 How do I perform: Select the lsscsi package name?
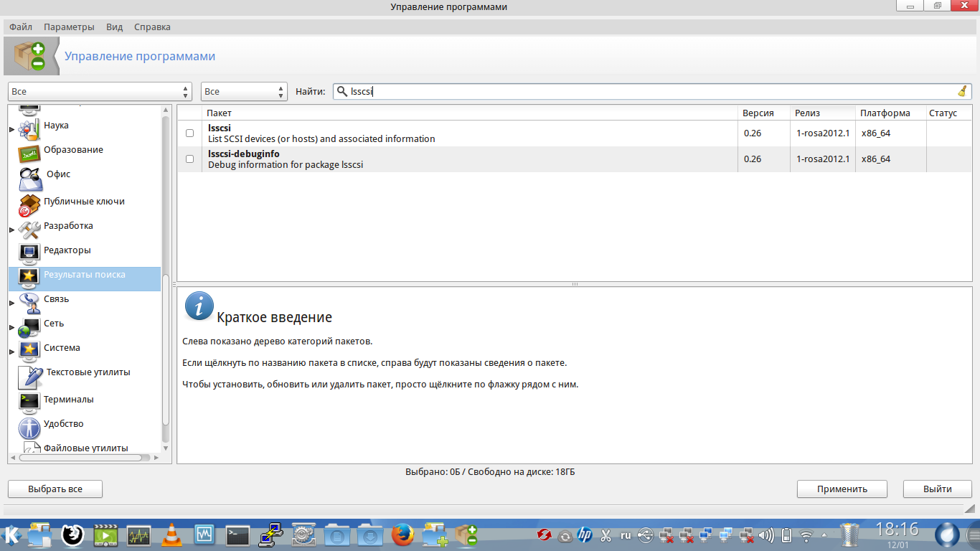(220, 128)
